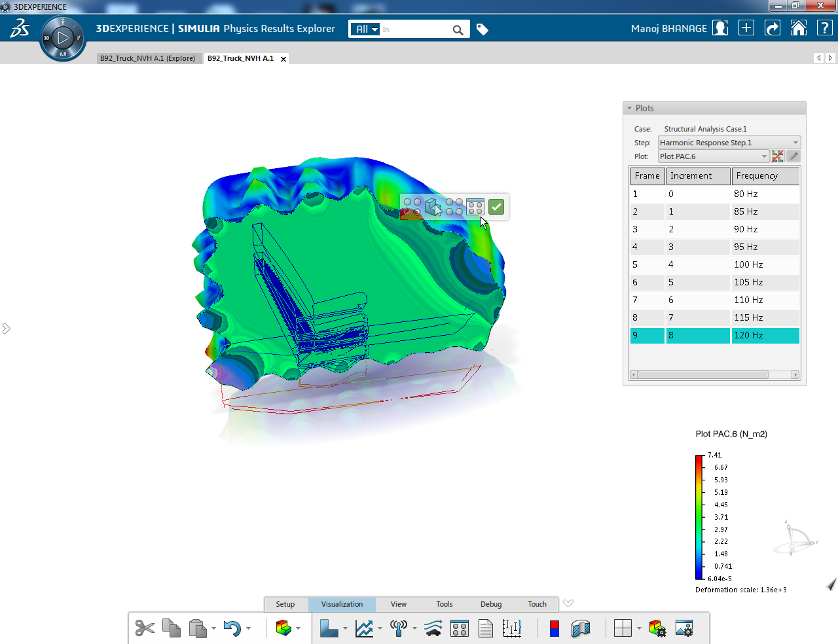Open the paste options dropdown arrow

tap(213, 629)
